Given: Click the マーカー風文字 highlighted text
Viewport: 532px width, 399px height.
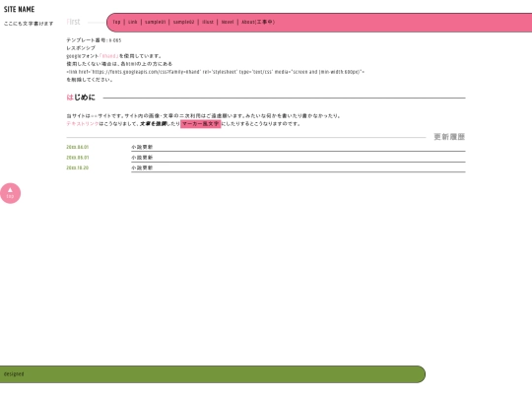Looking at the screenshot, I should coord(201,124).
